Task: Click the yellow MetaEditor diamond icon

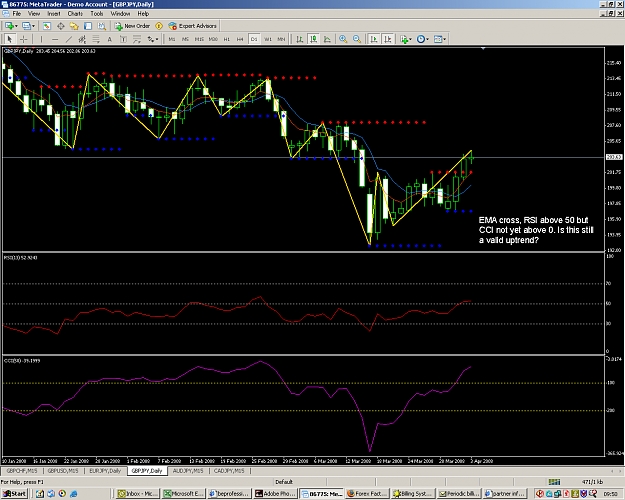Action: click(159, 26)
